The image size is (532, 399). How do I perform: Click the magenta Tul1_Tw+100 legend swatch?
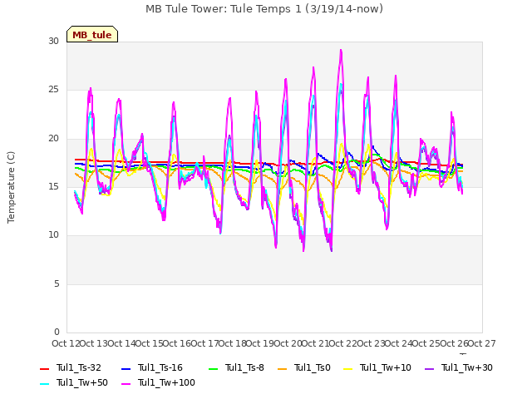coord(126,384)
